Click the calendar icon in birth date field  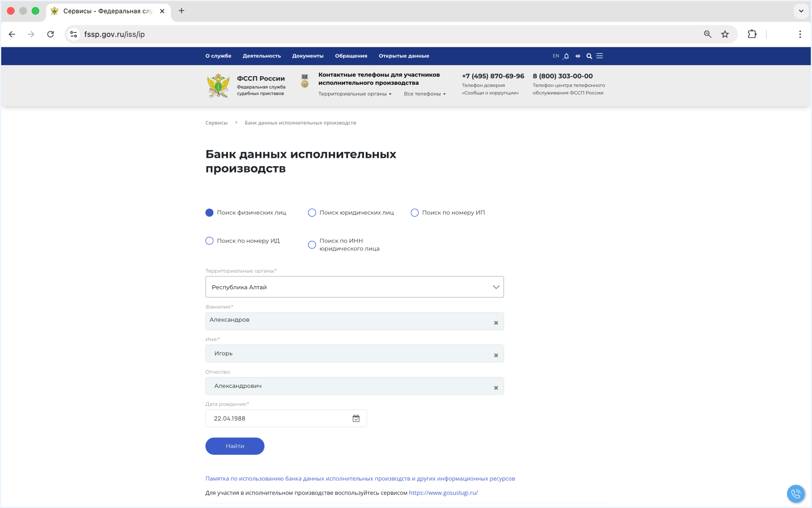[x=356, y=418]
